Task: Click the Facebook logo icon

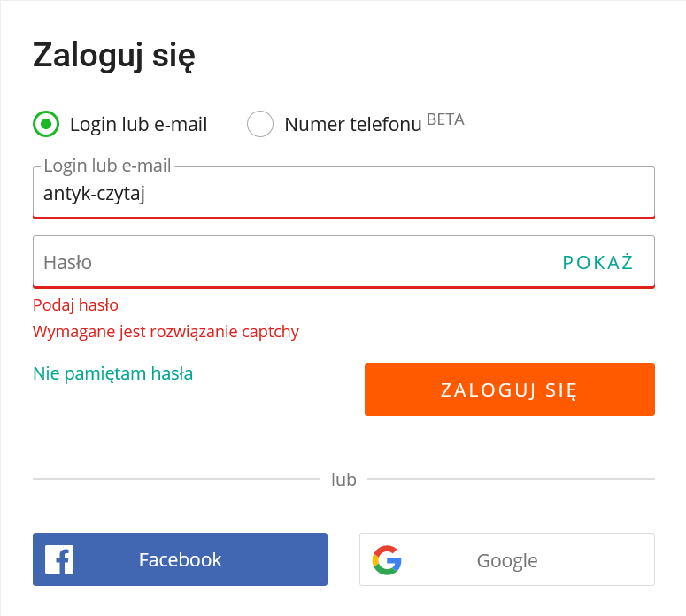Action: point(59,559)
